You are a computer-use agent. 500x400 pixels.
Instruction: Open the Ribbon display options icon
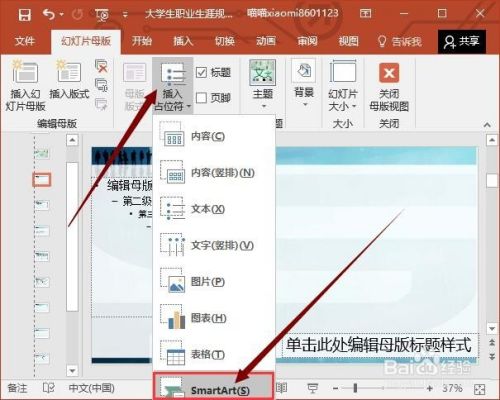[366, 14]
